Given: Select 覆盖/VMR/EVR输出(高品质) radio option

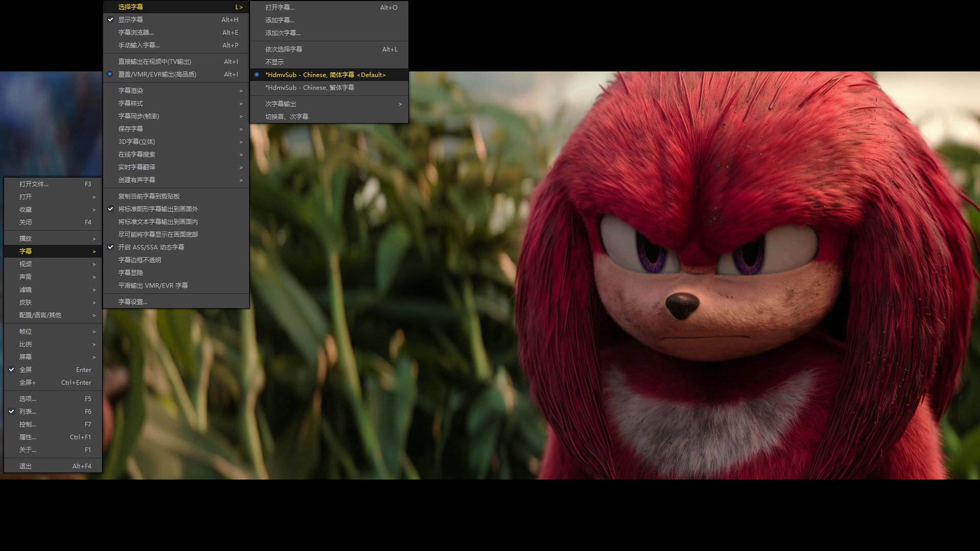Looking at the screenshot, I should [157, 74].
